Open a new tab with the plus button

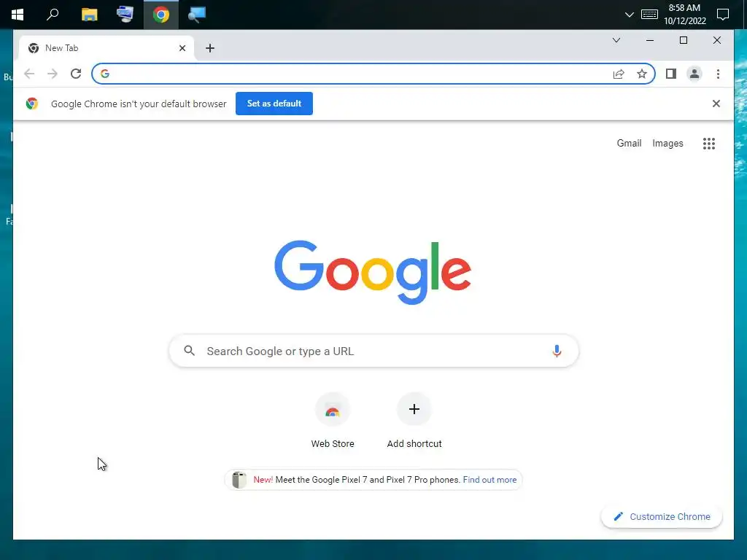[210, 48]
